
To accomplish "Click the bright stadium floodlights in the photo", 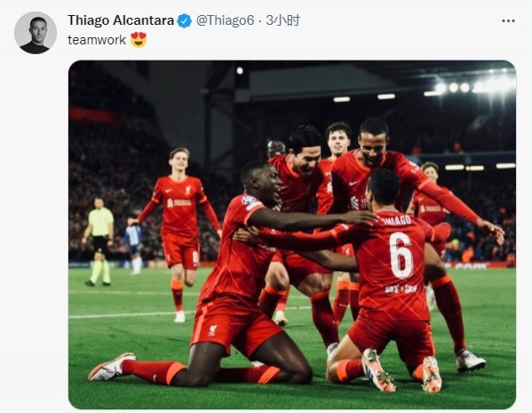I will (x=475, y=85).
